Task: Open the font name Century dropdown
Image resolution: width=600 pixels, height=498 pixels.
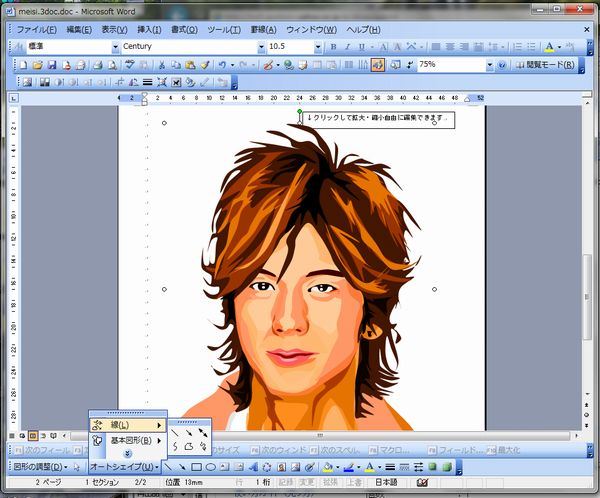Action: [262, 47]
